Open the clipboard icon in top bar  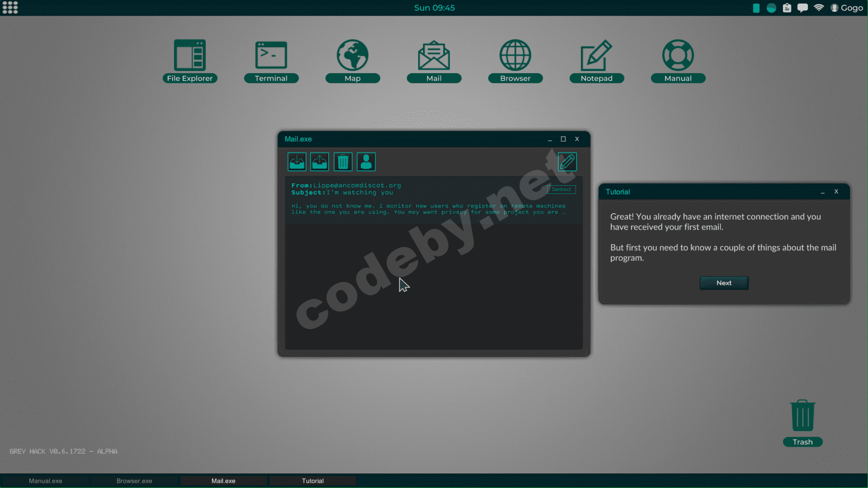[x=787, y=8]
